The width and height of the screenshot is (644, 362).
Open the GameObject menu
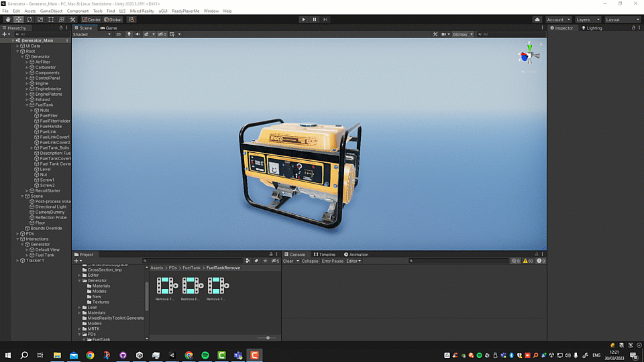(51, 11)
